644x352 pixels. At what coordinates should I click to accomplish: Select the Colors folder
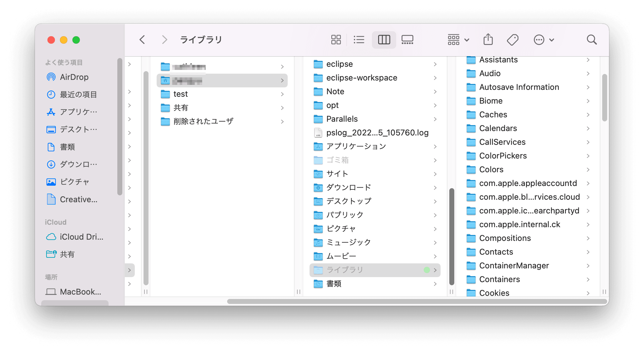click(528, 169)
